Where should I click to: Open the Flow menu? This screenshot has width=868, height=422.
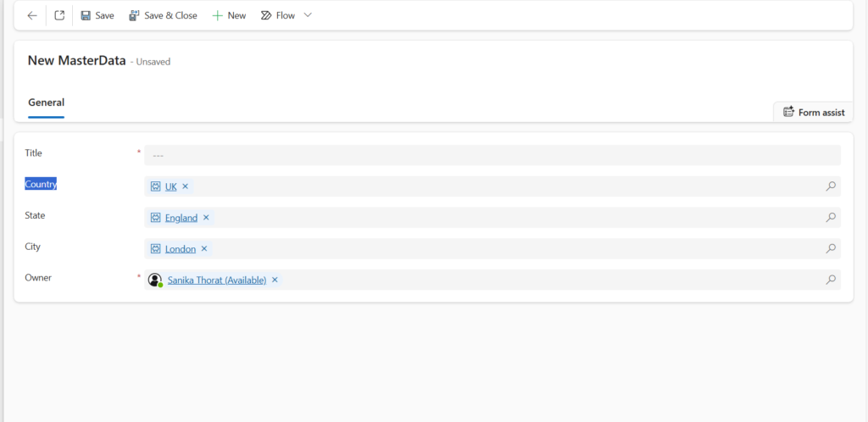pyautogui.click(x=278, y=15)
